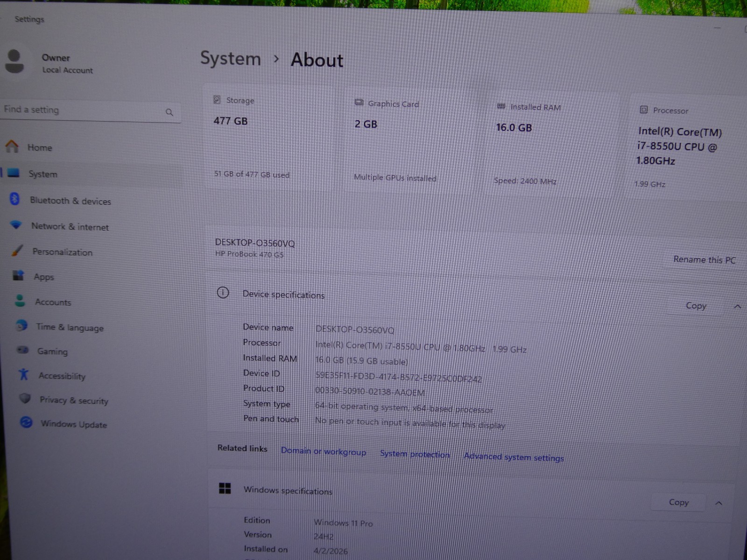Click the Owner profile avatar

(14, 62)
